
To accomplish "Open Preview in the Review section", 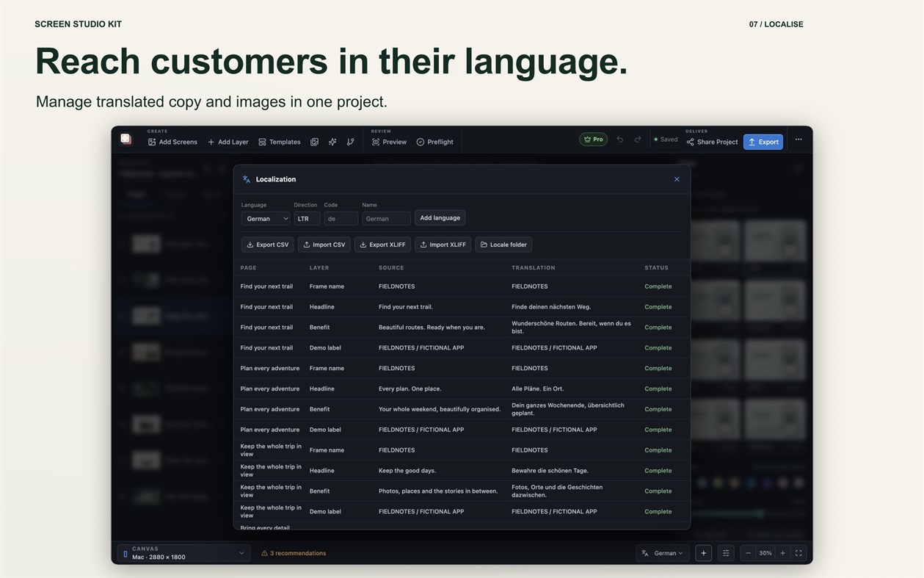I will 389,142.
